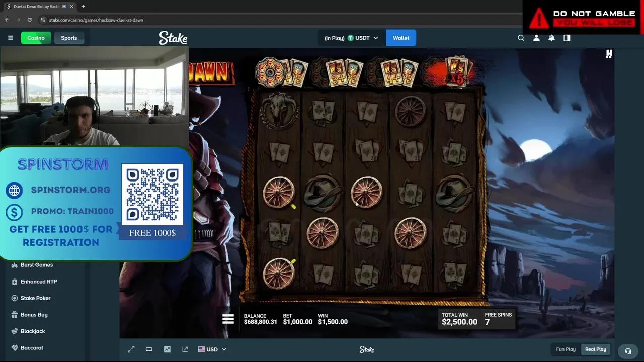Click the Stake Poker sidebar icon
Screen dimensions: 644x362
pyautogui.click(x=15, y=298)
